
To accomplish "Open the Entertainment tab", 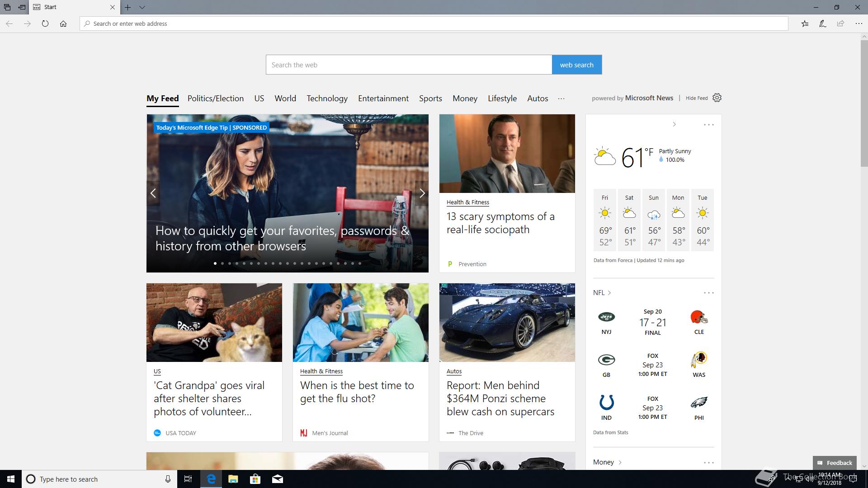I will point(383,99).
